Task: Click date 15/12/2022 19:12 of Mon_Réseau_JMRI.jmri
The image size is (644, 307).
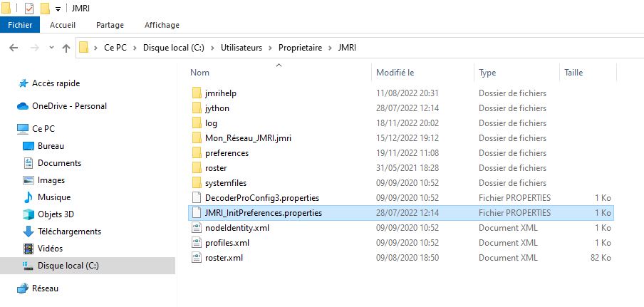Action: (x=407, y=138)
